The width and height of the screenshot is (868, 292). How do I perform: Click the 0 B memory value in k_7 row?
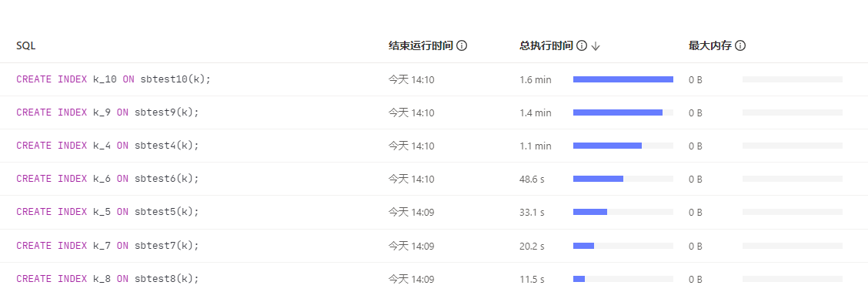pyautogui.click(x=696, y=246)
